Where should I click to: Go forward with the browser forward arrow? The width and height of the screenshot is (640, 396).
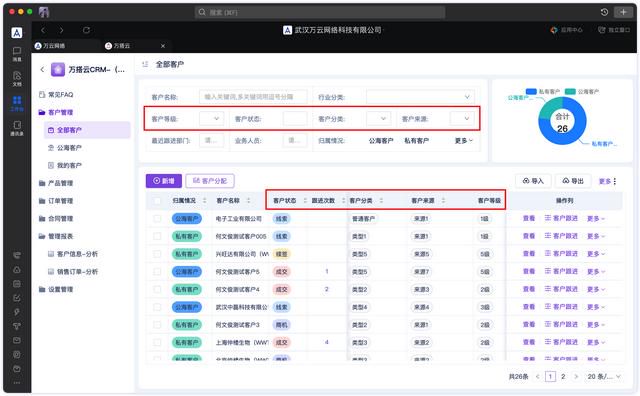pos(61,30)
